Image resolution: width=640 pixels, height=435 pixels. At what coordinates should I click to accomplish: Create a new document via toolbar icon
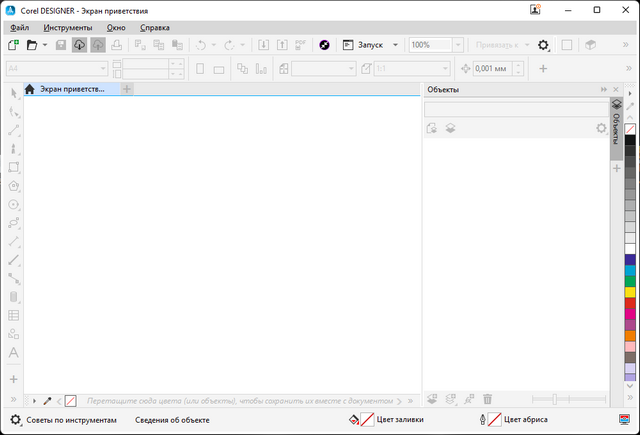(13, 45)
